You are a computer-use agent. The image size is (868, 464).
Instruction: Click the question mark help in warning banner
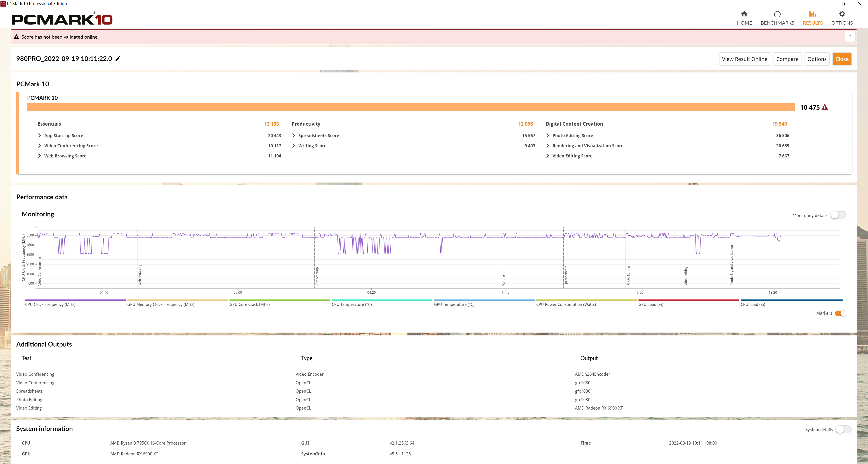click(850, 37)
